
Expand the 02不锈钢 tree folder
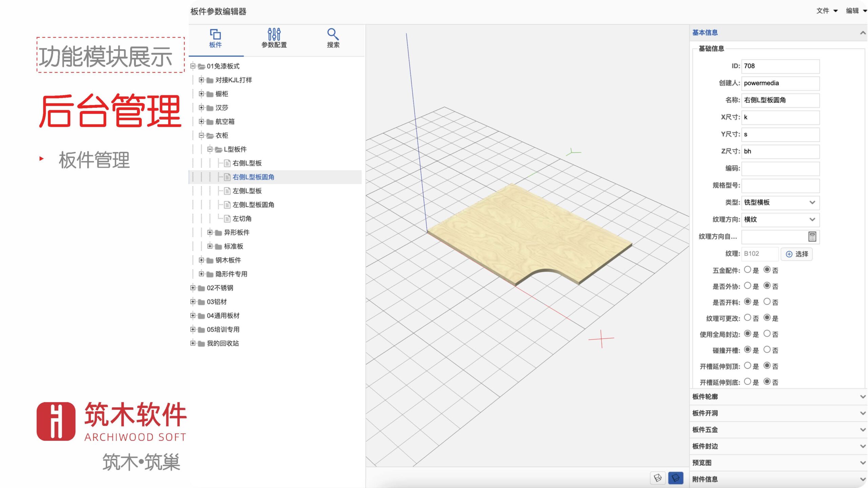(193, 288)
